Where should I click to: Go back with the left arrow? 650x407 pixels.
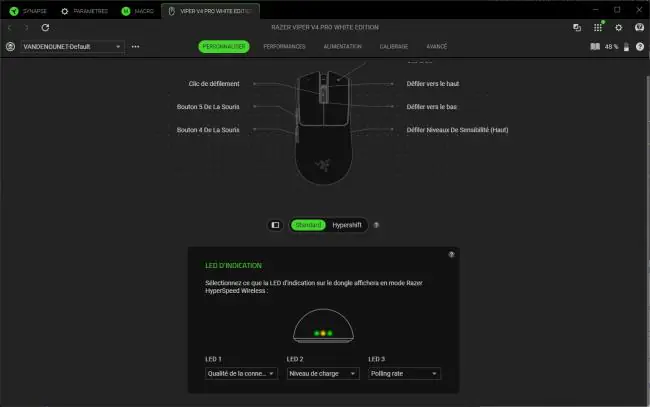coord(10,28)
